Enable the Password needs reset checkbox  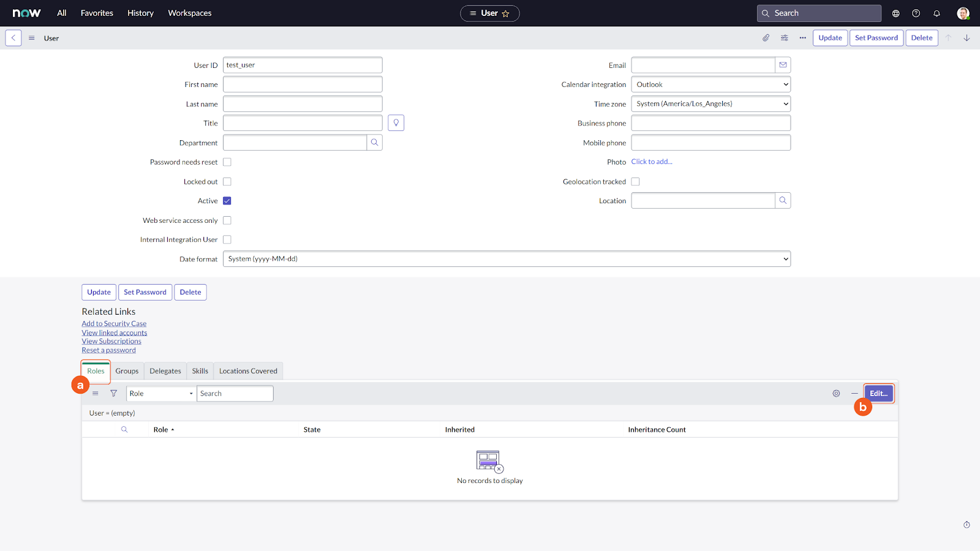click(227, 162)
